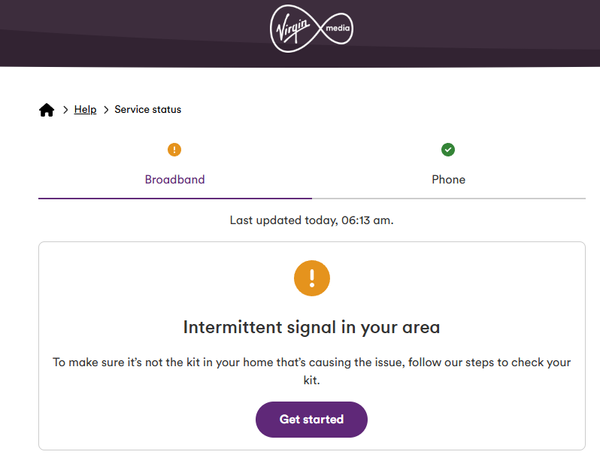The width and height of the screenshot is (600, 464).
Task: Go to home via house icon
Action: pos(47,110)
